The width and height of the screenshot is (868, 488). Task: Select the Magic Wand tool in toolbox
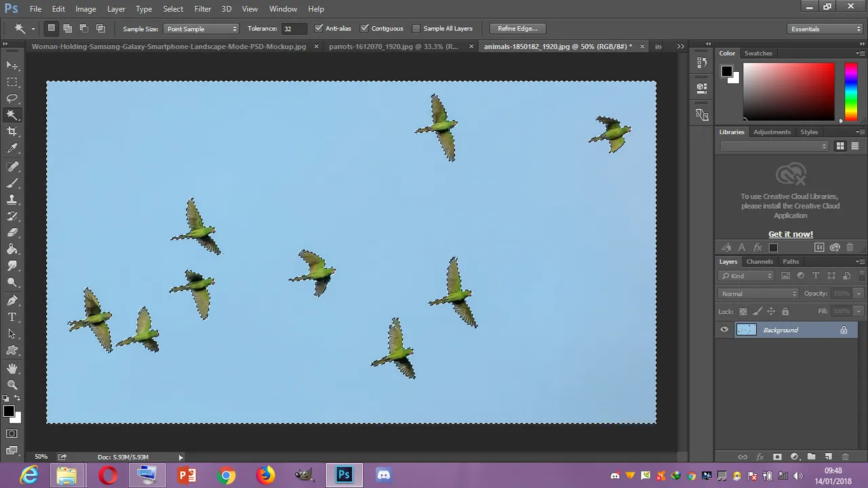(x=12, y=115)
